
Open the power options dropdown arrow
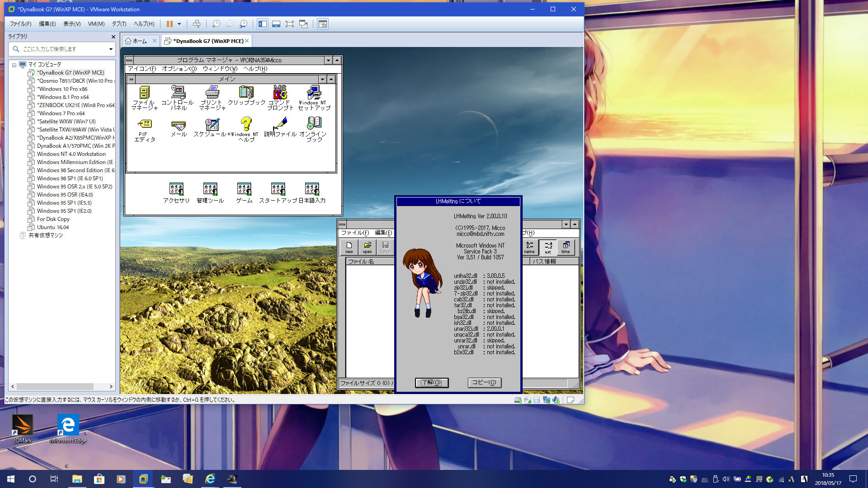[179, 24]
